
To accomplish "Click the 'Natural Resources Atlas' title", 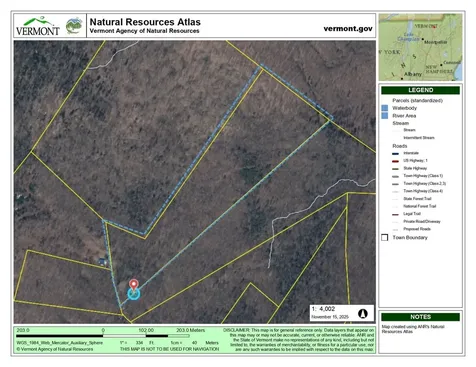I will pyautogui.click(x=145, y=22).
